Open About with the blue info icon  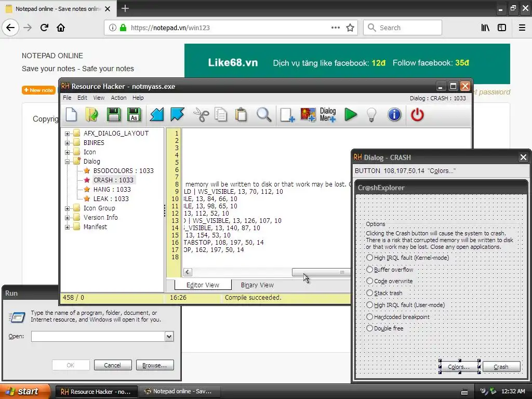[394, 115]
